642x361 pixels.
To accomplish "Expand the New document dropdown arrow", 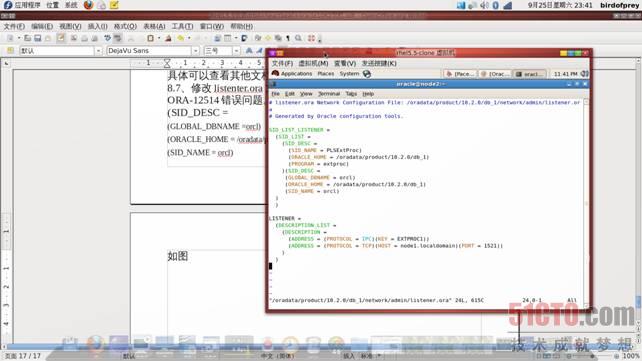I will [19, 38].
